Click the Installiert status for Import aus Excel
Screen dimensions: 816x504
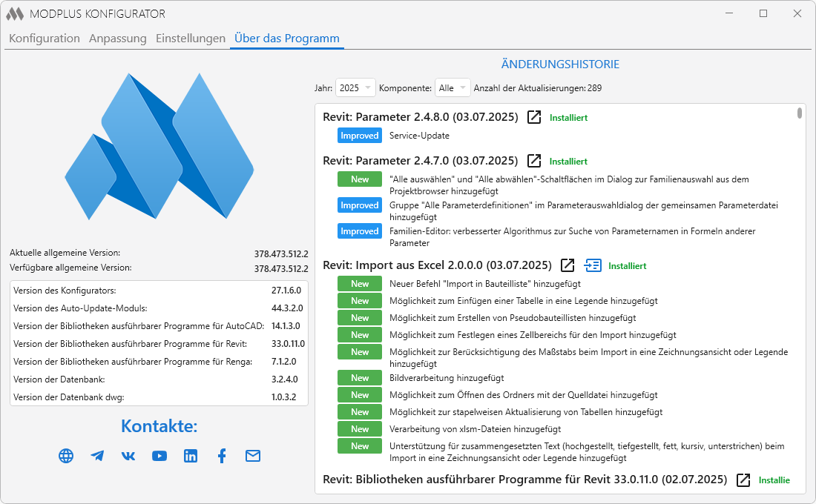pyautogui.click(x=627, y=266)
